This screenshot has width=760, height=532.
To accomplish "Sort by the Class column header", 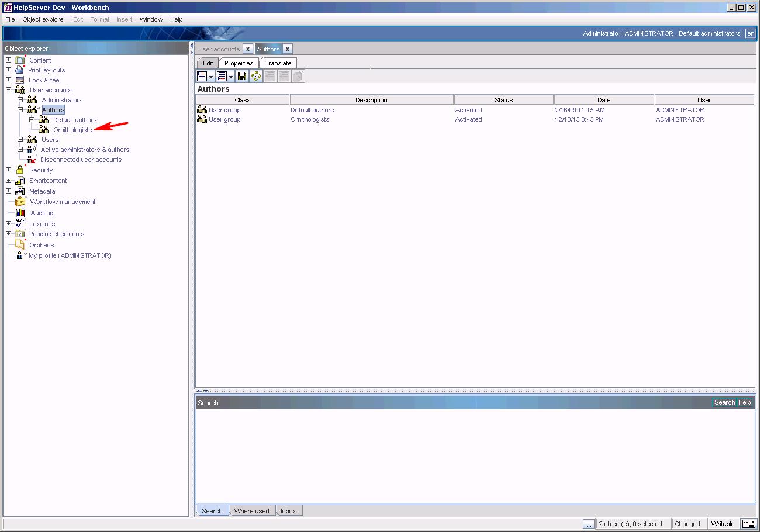I will [242, 100].
